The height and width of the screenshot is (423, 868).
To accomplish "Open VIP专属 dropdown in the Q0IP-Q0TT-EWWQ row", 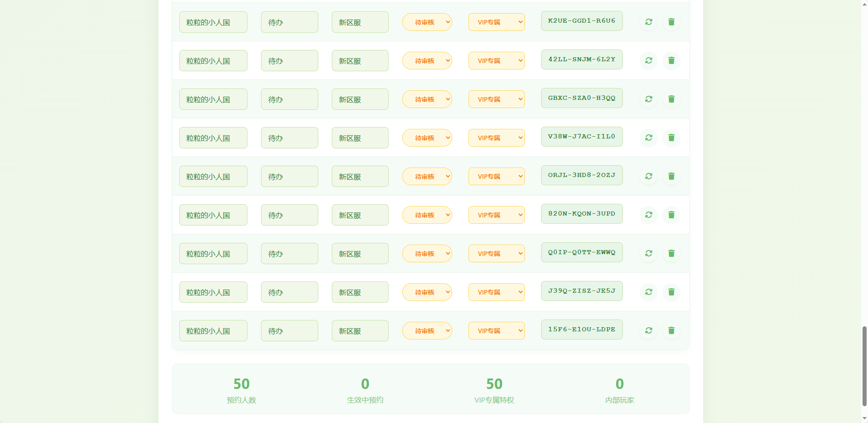I will 496,254.
